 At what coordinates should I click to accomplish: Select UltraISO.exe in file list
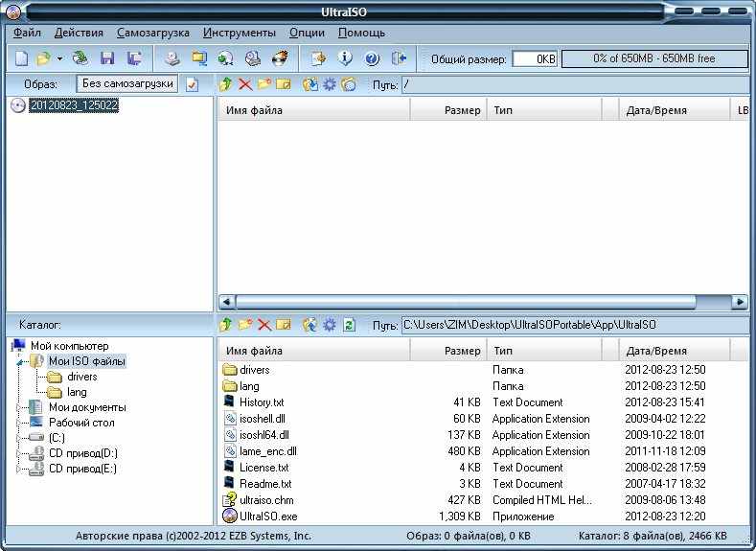[x=268, y=517]
